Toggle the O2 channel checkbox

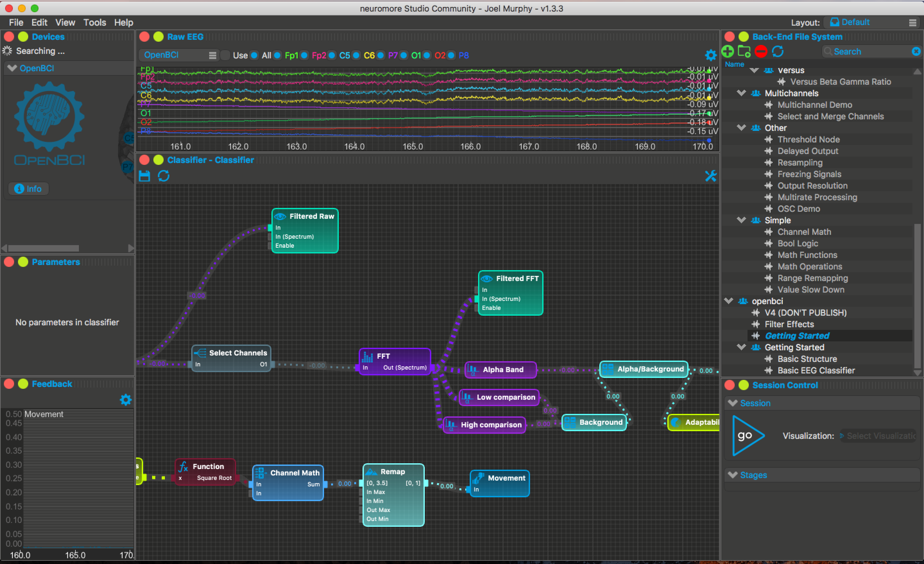click(427, 56)
